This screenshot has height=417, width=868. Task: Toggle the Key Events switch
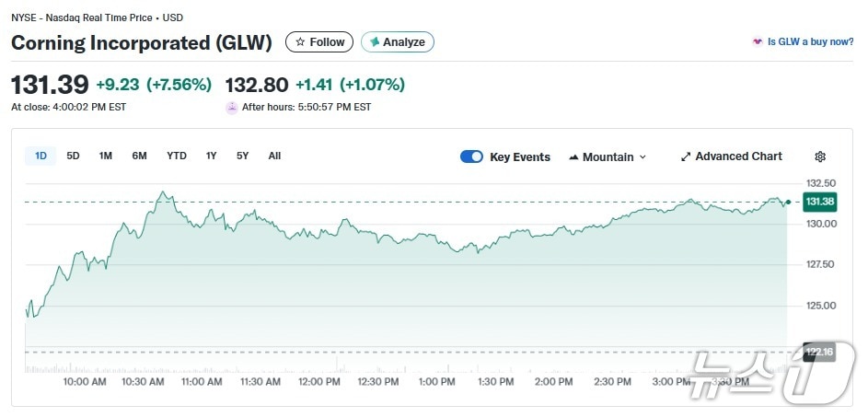click(471, 156)
